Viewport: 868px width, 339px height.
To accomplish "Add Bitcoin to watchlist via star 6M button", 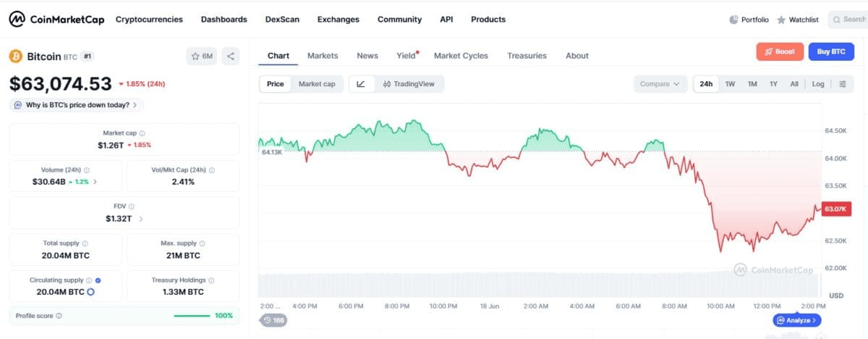I will (202, 56).
